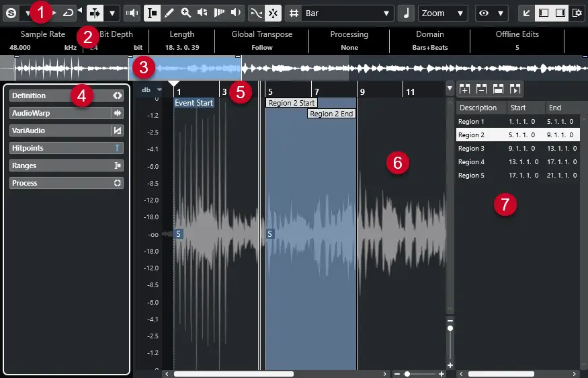Click the plain speaker tool icon

[235, 13]
